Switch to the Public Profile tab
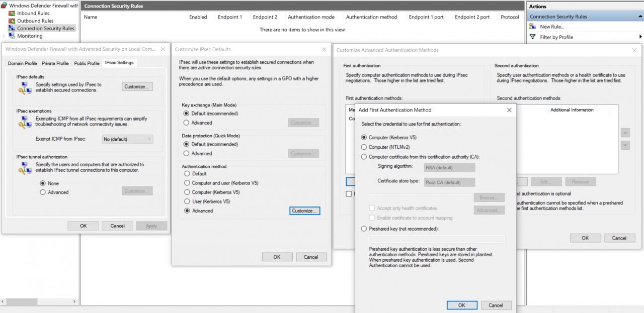The width and height of the screenshot is (644, 313). (87, 63)
